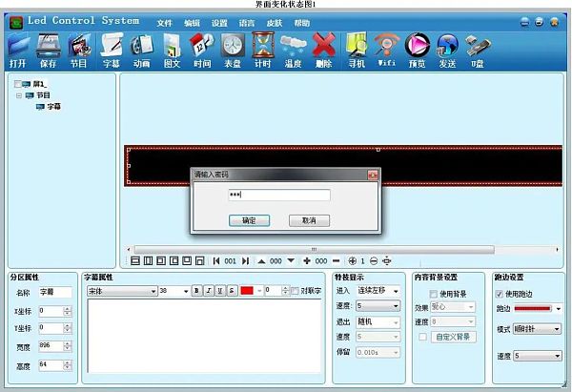Open the Wifi settings icon

[x=386, y=49]
